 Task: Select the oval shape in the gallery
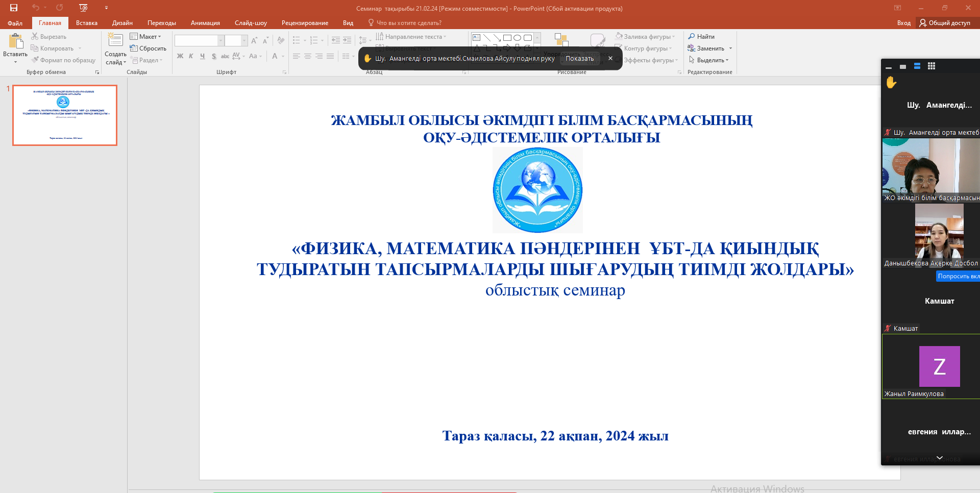[517, 37]
